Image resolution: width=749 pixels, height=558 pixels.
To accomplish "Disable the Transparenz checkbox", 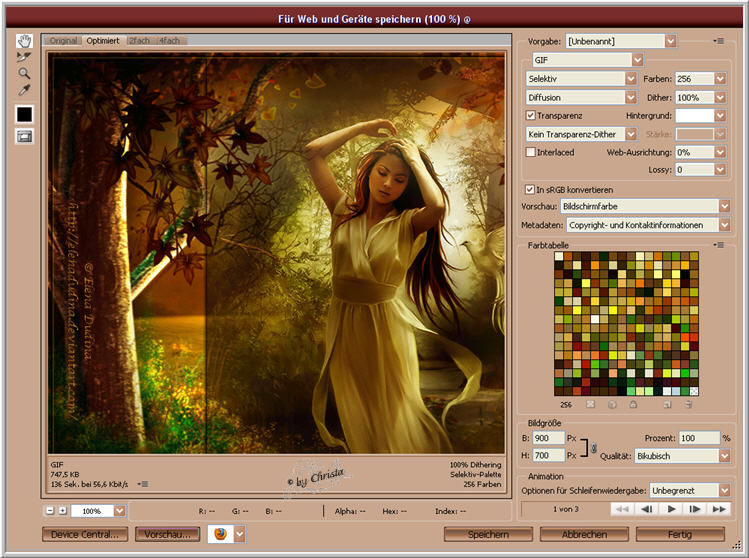I will 530,115.
